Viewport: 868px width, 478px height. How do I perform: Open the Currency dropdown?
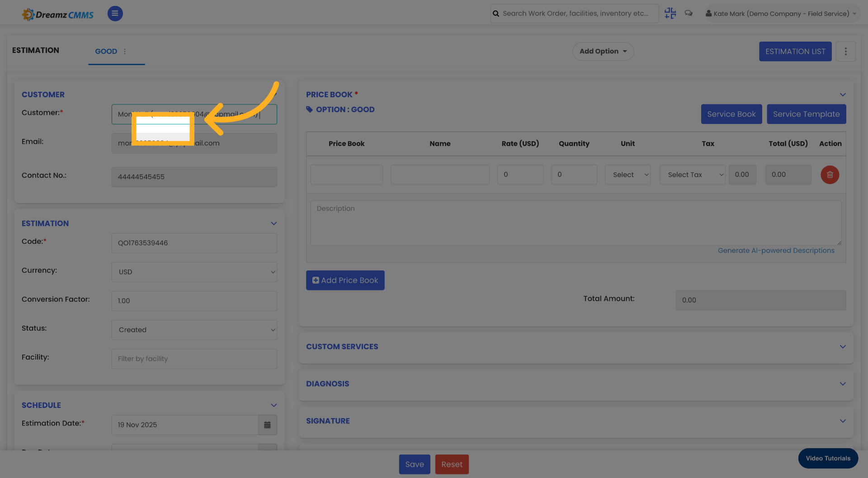click(x=194, y=272)
